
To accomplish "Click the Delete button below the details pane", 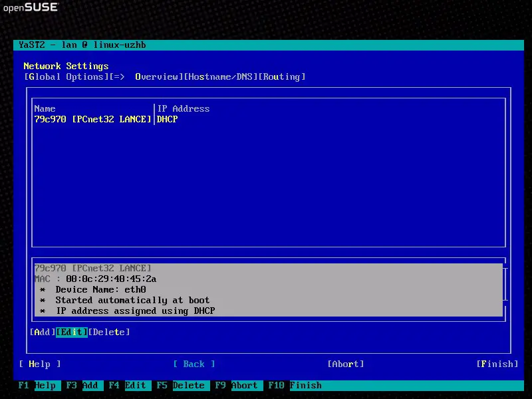I will 109,332.
